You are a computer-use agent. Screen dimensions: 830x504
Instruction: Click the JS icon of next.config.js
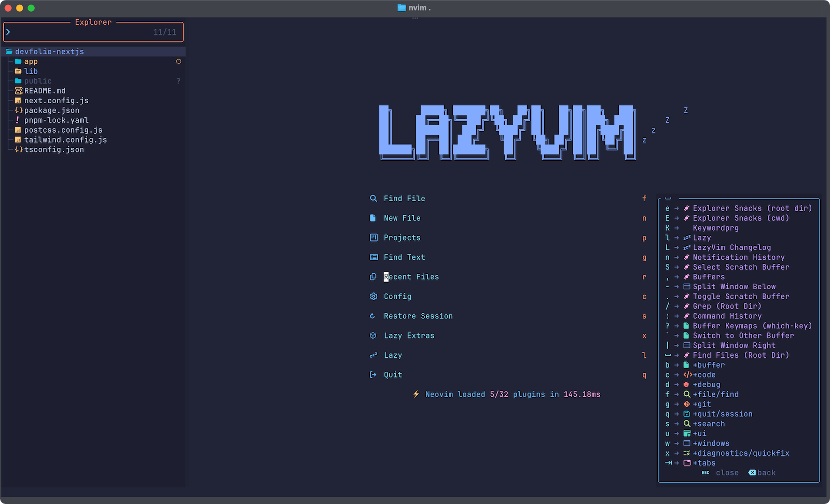(x=18, y=101)
